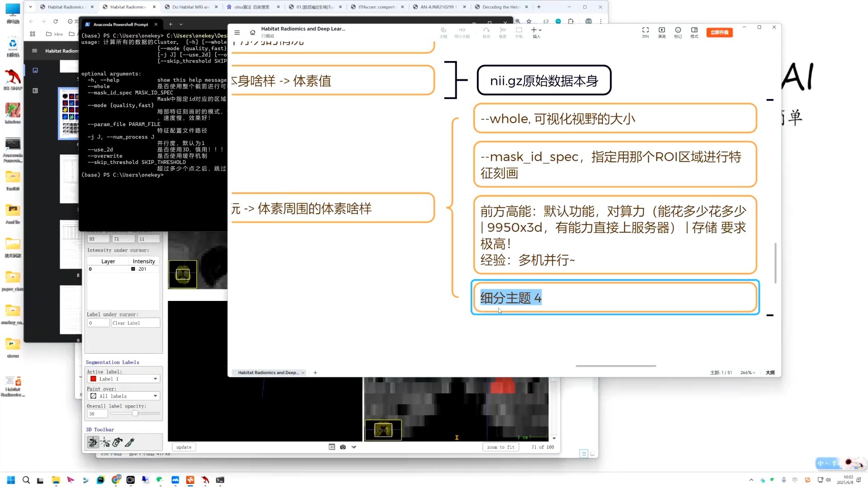The height and width of the screenshot is (488, 868).
Task: Open the browser tab search chevron
Action: point(30,7)
